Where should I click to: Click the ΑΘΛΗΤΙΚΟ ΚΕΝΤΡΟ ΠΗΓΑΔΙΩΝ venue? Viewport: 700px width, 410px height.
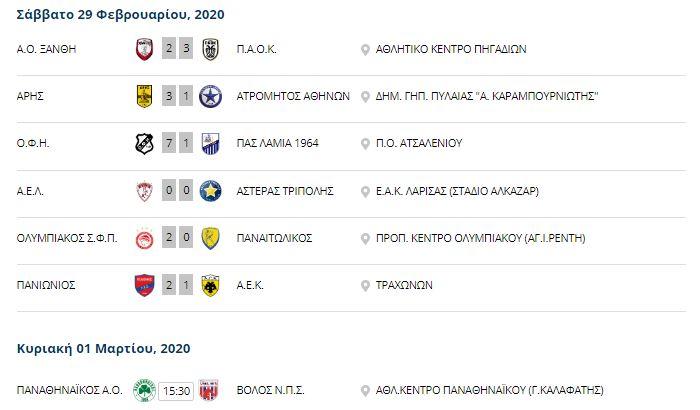click(x=451, y=49)
